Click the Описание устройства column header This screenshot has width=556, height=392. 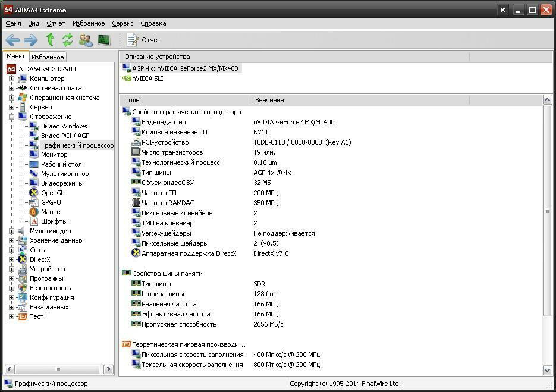(x=294, y=57)
